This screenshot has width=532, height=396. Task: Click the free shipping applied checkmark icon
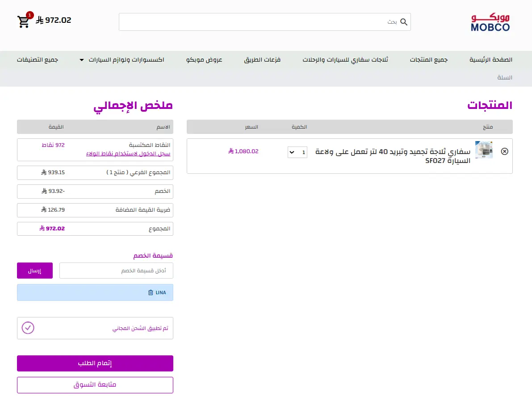pyautogui.click(x=28, y=328)
